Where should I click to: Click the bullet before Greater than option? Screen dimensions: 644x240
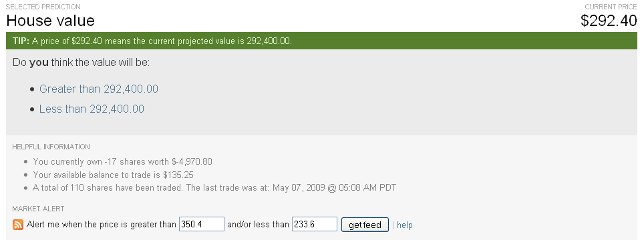click(33, 89)
